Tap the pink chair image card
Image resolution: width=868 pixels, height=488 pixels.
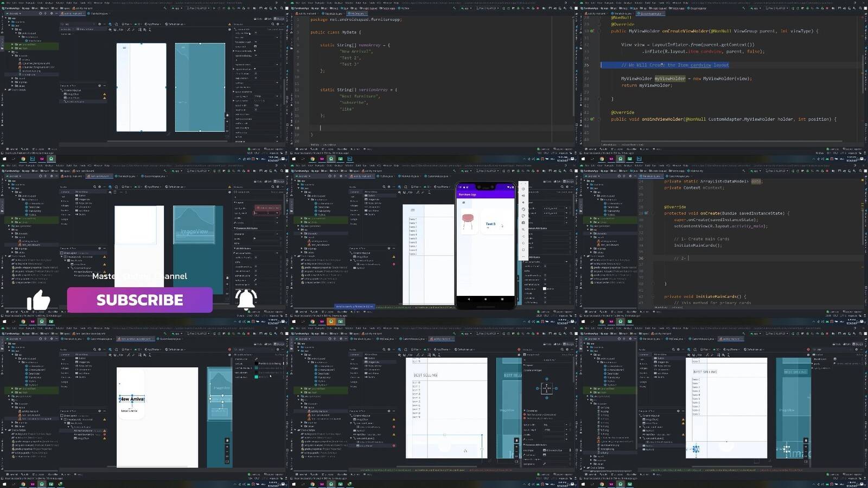(468, 222)
